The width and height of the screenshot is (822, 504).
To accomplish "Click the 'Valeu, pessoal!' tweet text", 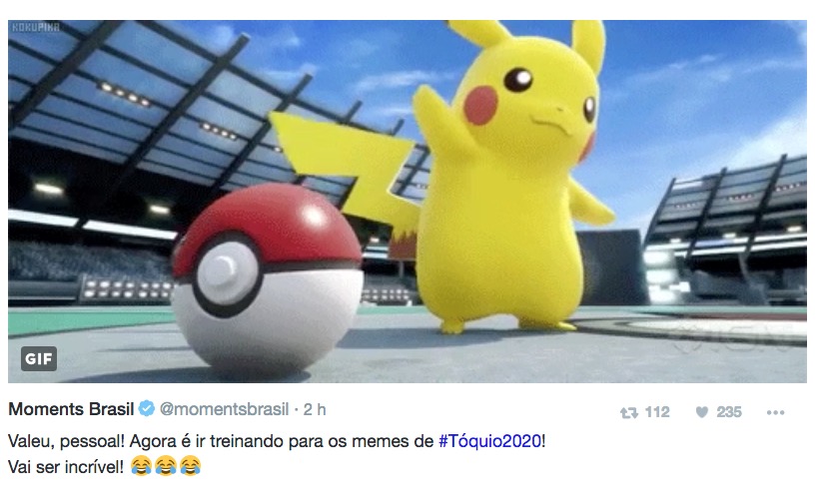I will point(67,441).
